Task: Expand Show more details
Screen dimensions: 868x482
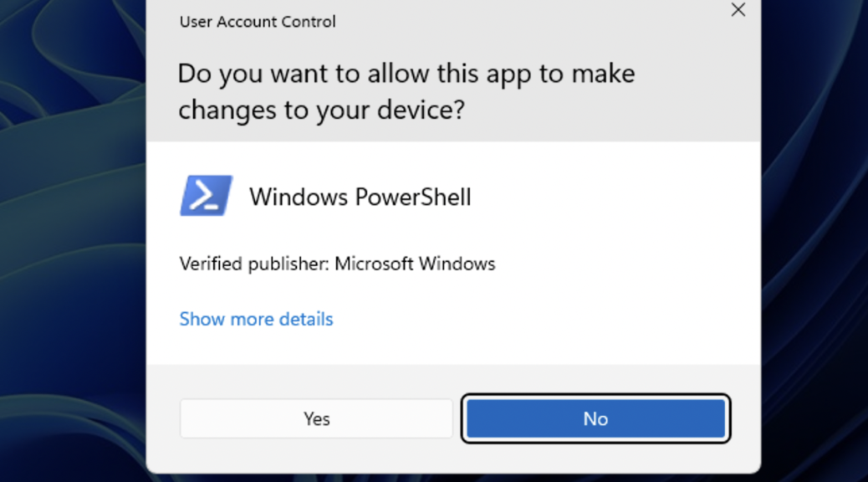Action: (x=257, y=319)
